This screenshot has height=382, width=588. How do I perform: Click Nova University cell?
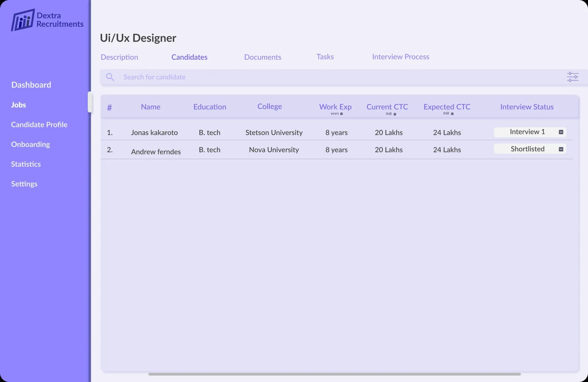pos(274,150)
